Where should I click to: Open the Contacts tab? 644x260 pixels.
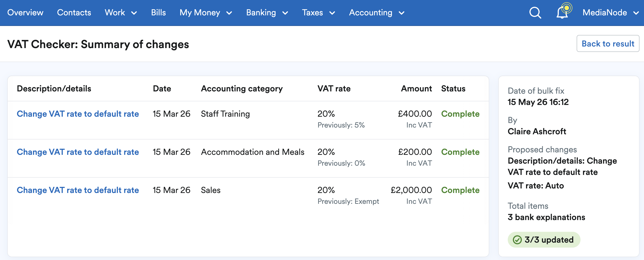tap(74, 12)
